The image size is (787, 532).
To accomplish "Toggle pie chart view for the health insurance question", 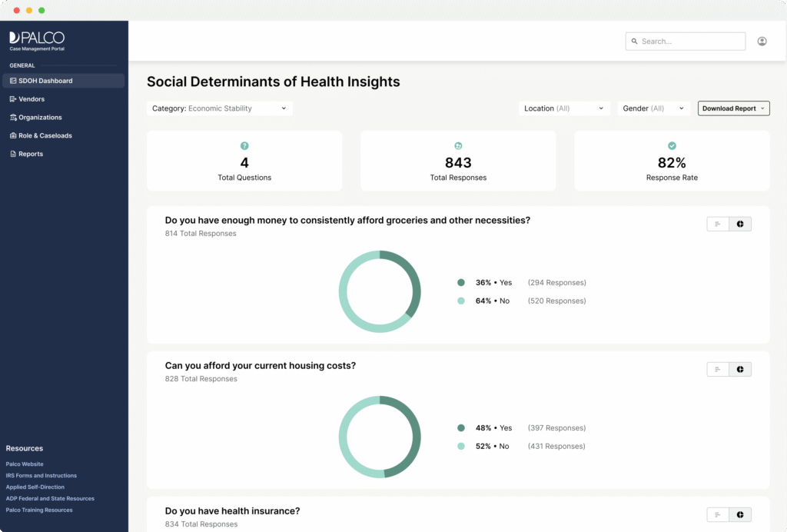I will point(740,514).
